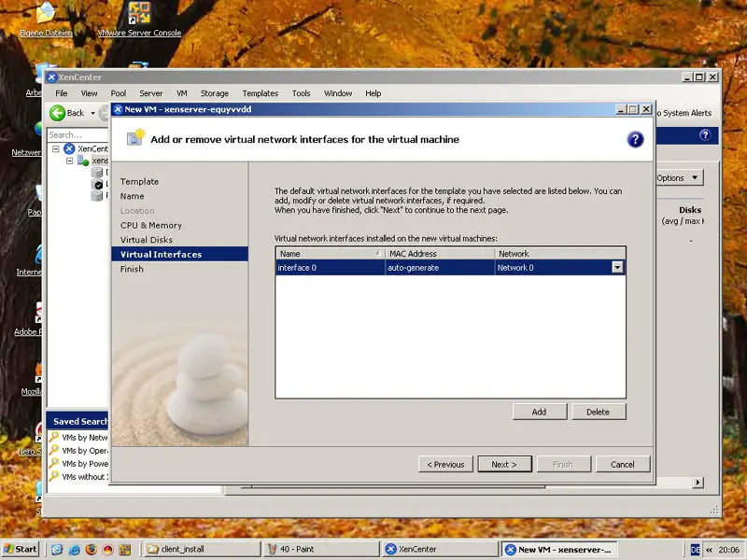This screenshot has height=560, width=747.
Task: Click the taskbar clock showing 20:06
Action: click(729, 550)
